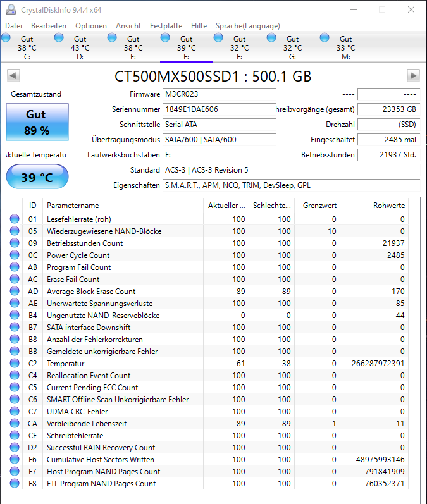Click the Drehzahl value ---- (SSD)
Image resolution: width=427 pixels, height=504 pixels.
(x=389, y=125)
